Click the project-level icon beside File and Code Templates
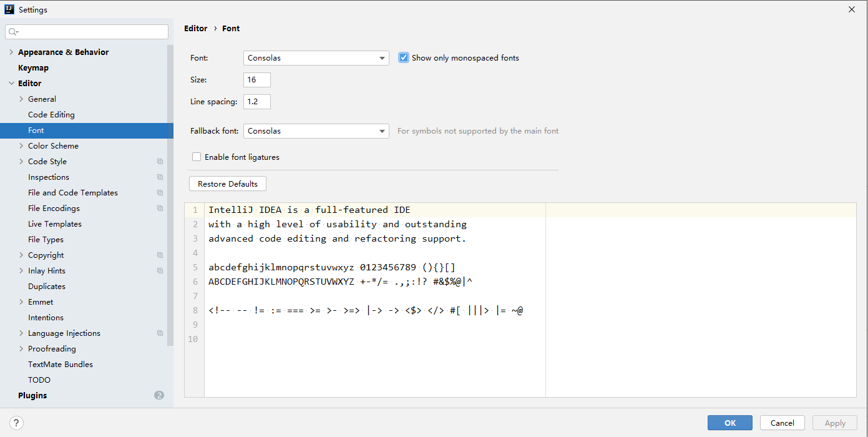 tap(160, 193)
